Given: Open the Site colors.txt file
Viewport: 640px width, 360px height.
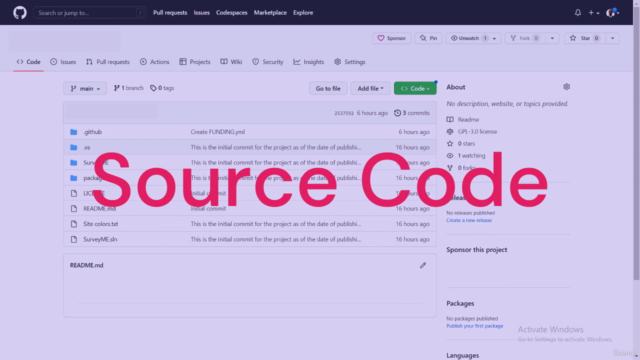Looking at the screenshot, I should [x=100, y=224].
